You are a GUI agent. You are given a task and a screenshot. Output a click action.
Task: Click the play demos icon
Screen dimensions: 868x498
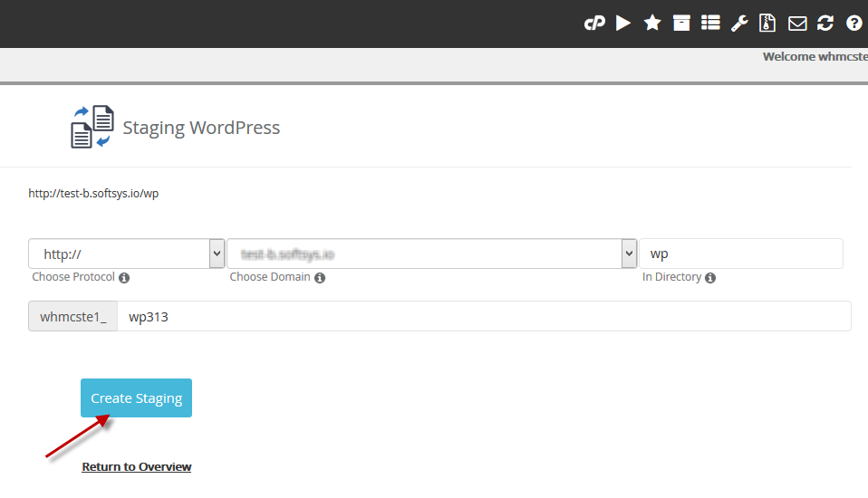point(623,24)
